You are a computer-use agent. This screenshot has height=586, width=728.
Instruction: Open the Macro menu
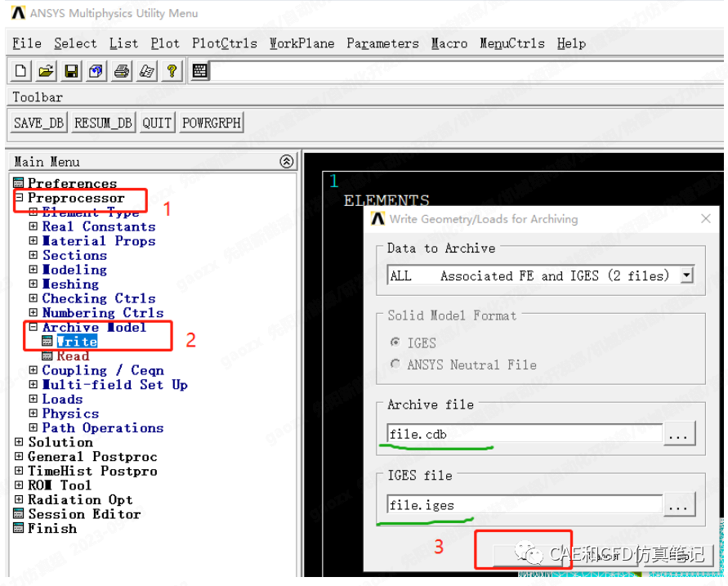449,43
